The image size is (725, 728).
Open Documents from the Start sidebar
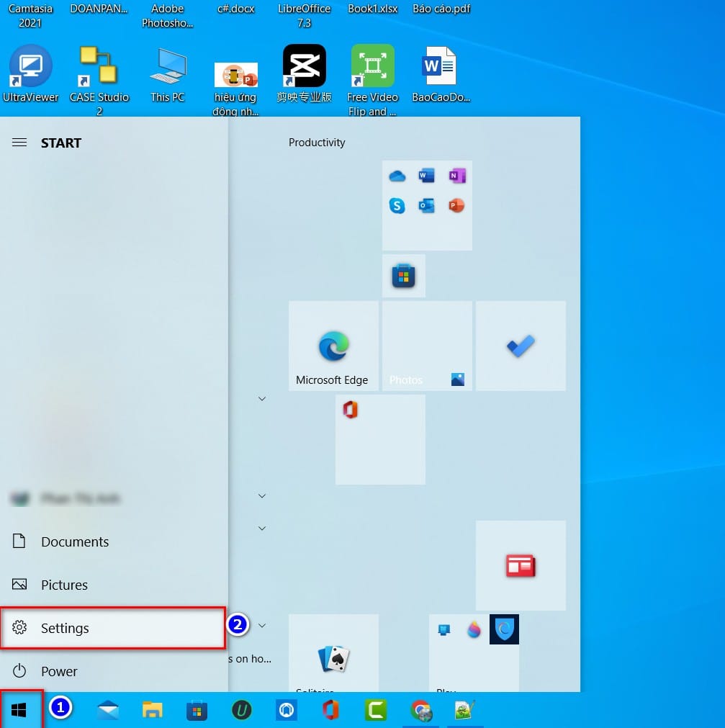(x=76, y=541)
